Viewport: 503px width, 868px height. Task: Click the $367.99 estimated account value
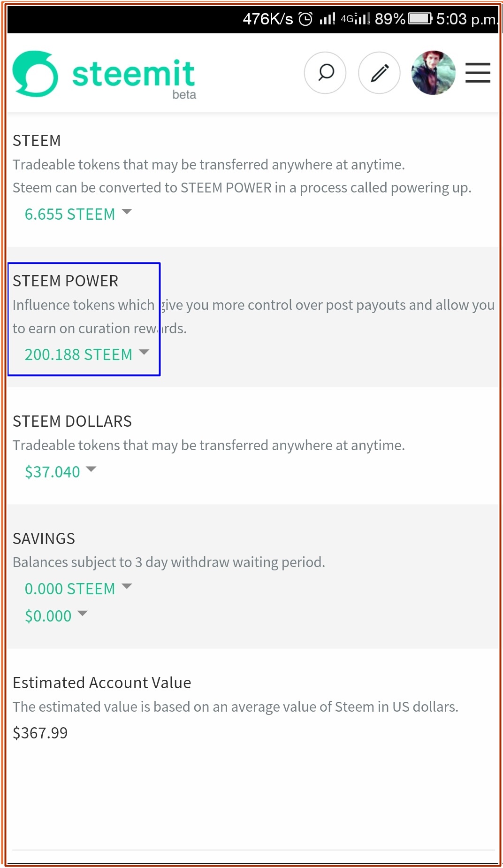(x=40, y=733)
